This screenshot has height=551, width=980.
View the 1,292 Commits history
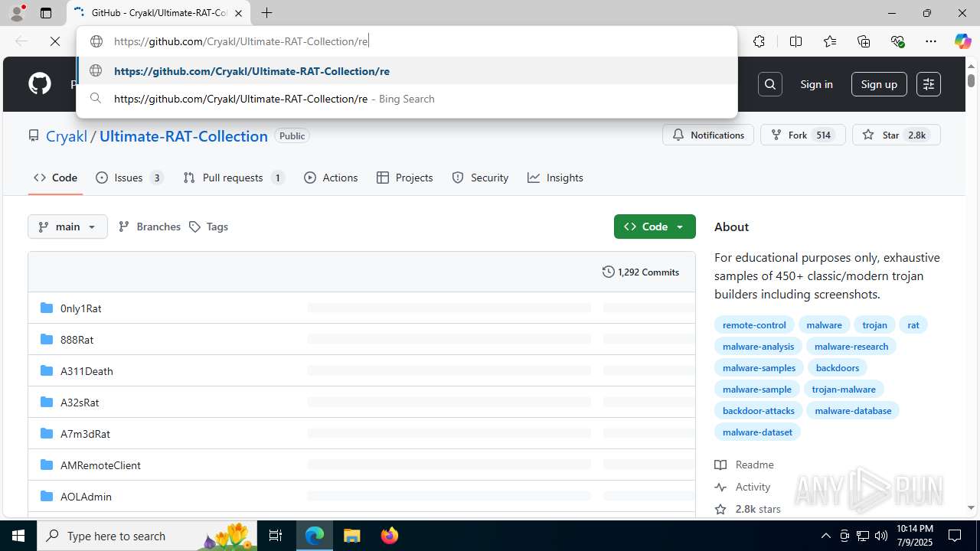pyautogui.click(x=641, y=272)
